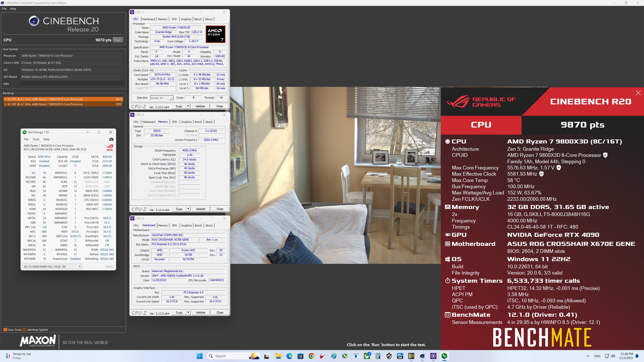This screenshot has width=644, height=362.
Task: Click the shield beside Max Core Frequency
Action: (559, 168)
